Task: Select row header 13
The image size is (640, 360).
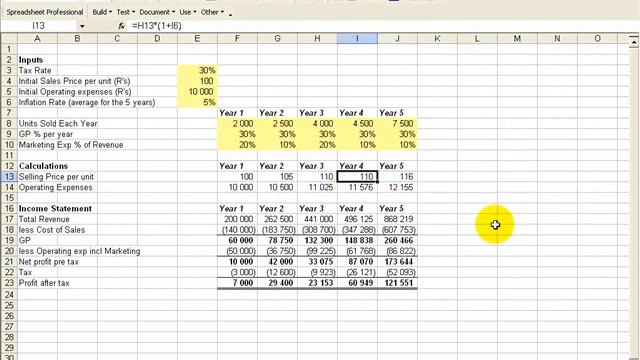Action: pyautogui.click(x=9, y=176)
